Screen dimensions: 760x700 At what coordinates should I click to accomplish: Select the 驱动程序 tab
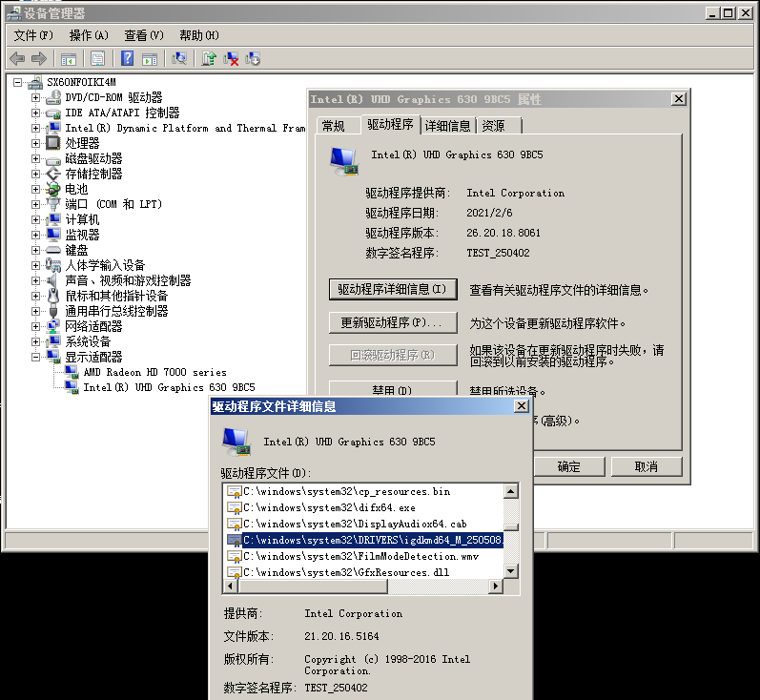[390, 125]
